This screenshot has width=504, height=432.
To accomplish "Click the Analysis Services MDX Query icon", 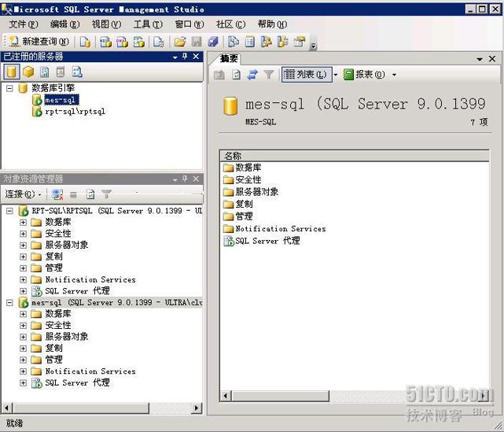I will click(105, 42).
